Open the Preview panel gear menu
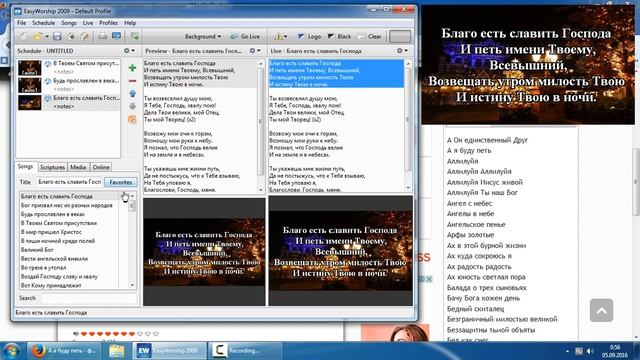This screenshot has width=640, height=360. (x=255, y=51)
